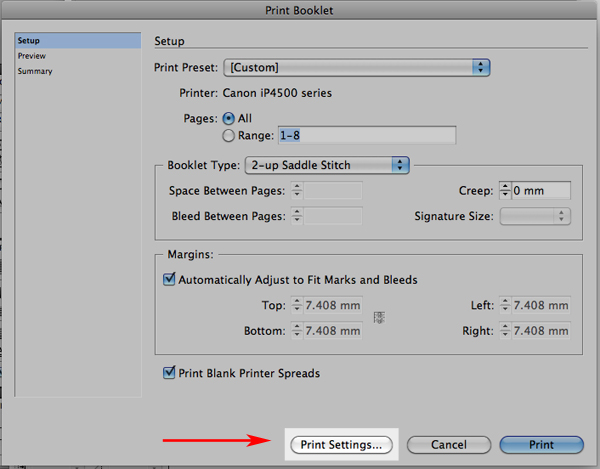Select the All pages radio button
The width and height of the screenshot is (600, 469).
[228, 119]
